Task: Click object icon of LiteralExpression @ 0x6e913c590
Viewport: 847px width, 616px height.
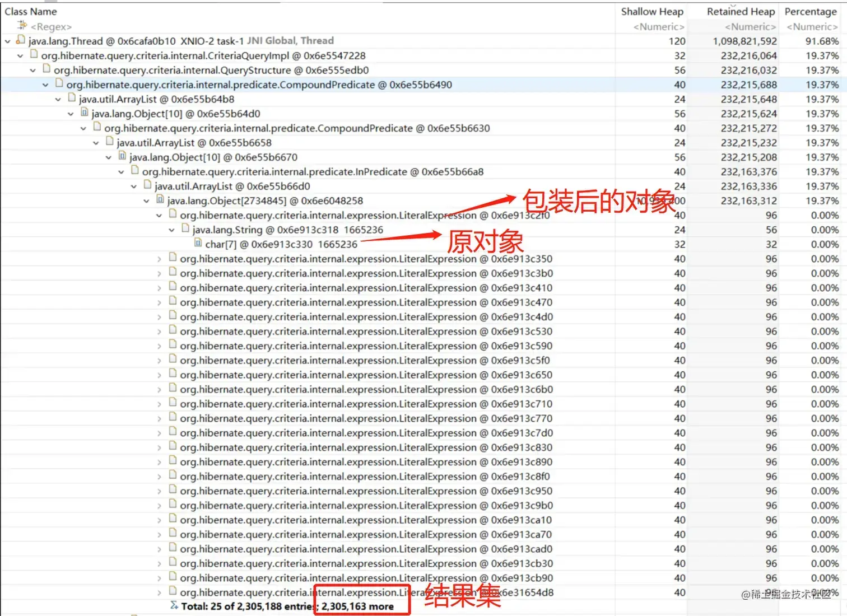Action: point(173,345)
